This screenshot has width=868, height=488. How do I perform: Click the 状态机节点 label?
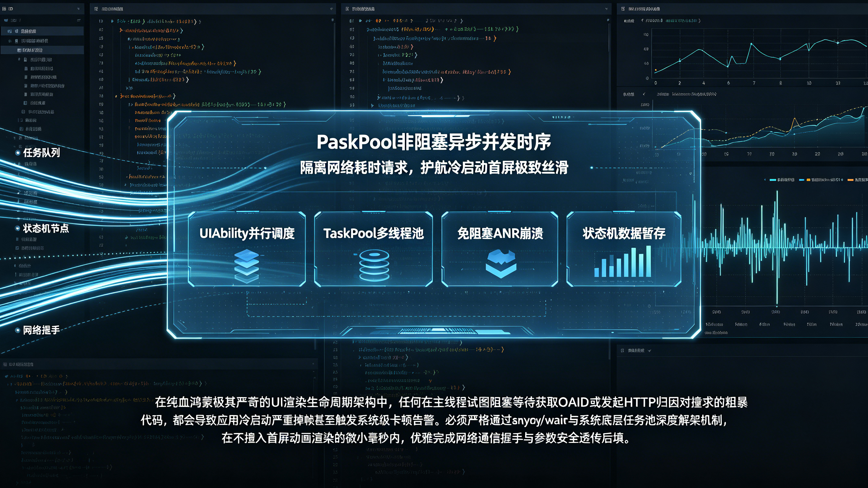pos(46,228)
